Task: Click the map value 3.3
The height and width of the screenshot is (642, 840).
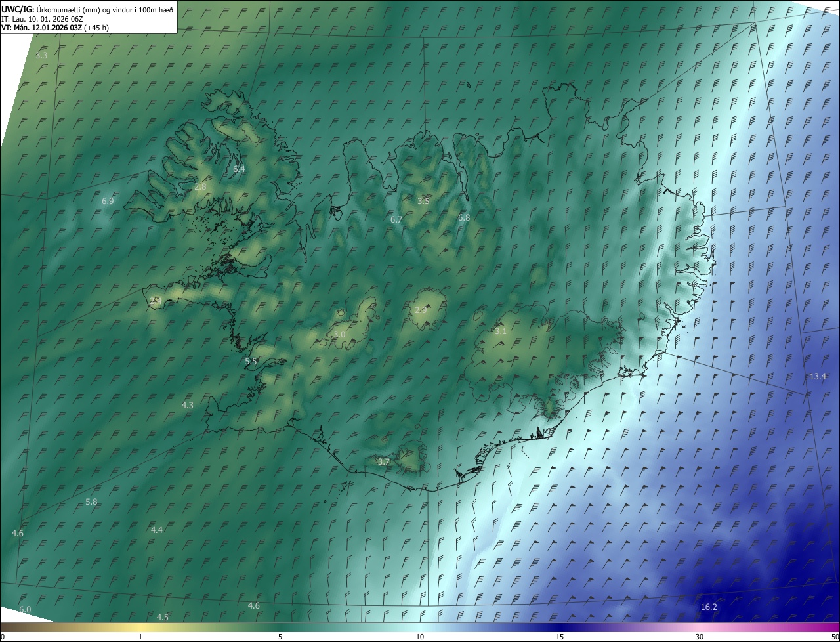Action: point(41,55)
